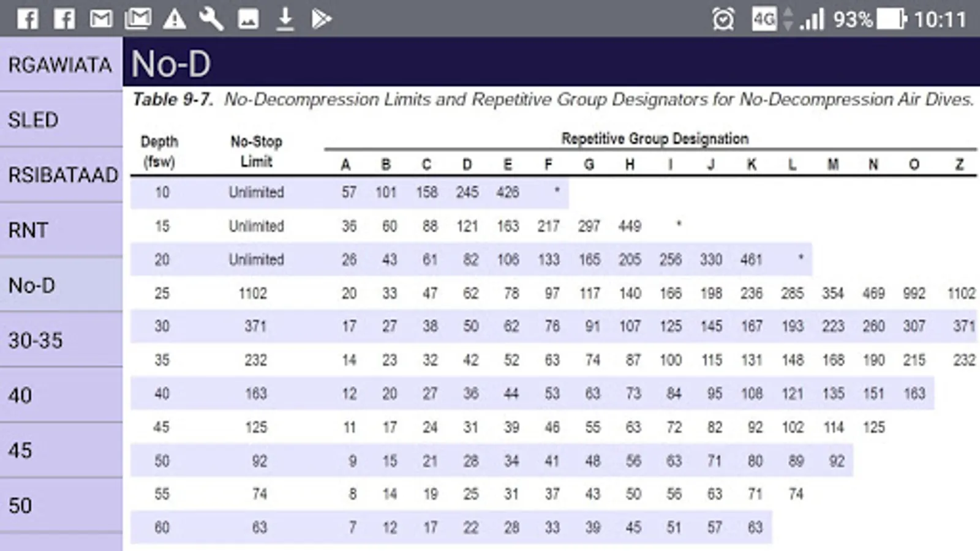Tap the Play Store notification icon
980x551 pixels.
pos(322,19)
